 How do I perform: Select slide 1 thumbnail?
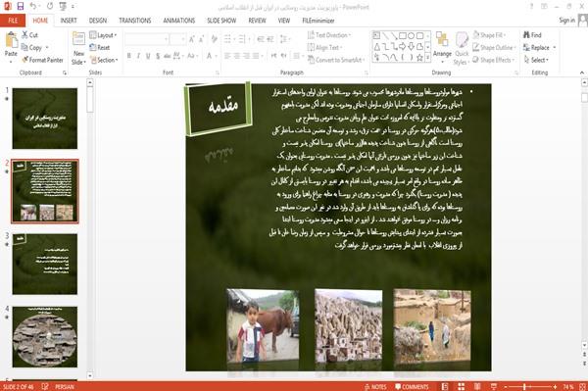45,119
